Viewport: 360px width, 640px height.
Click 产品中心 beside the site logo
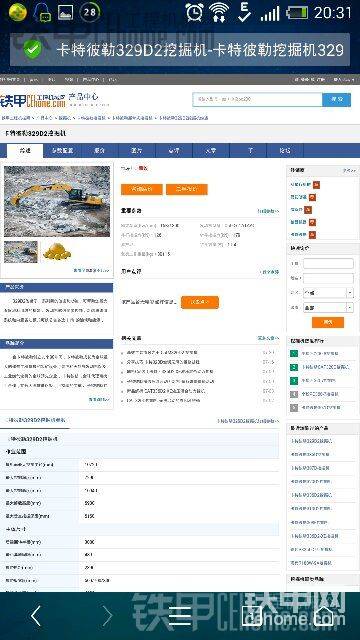pos(83,97)
